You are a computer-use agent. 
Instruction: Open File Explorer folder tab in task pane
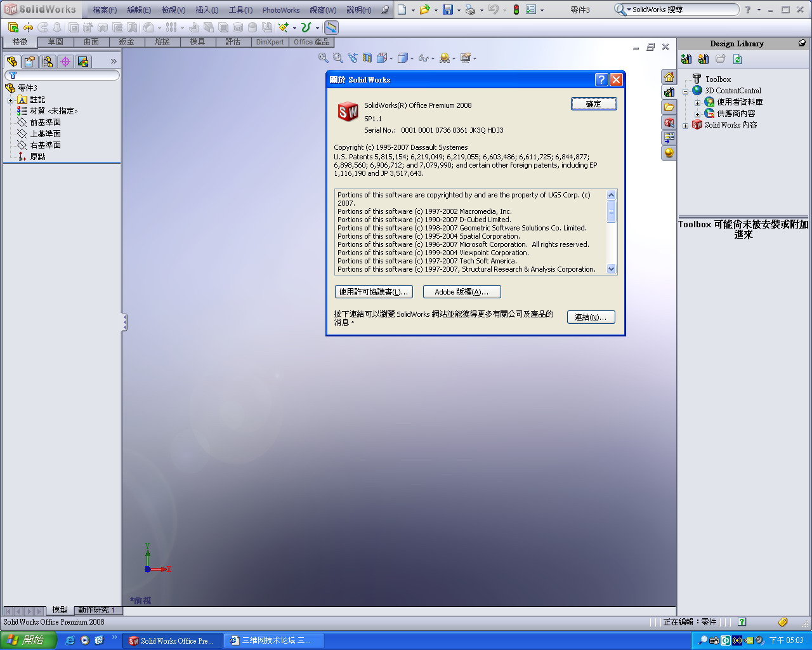pos(669,107)
